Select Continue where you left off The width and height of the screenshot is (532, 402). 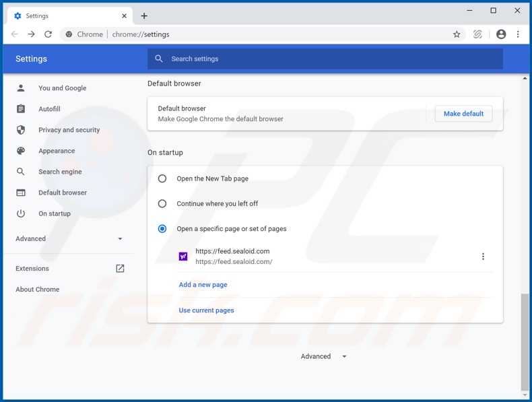(162, 203)
